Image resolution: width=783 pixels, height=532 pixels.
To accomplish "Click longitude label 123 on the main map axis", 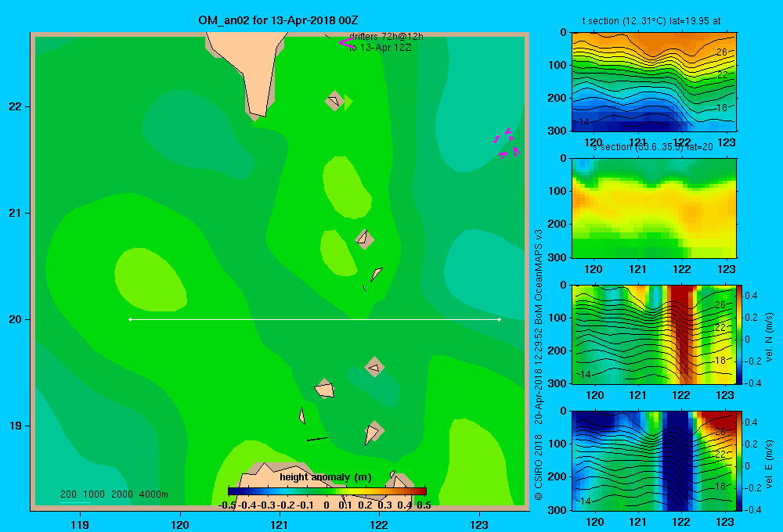I will pos(479,524).
